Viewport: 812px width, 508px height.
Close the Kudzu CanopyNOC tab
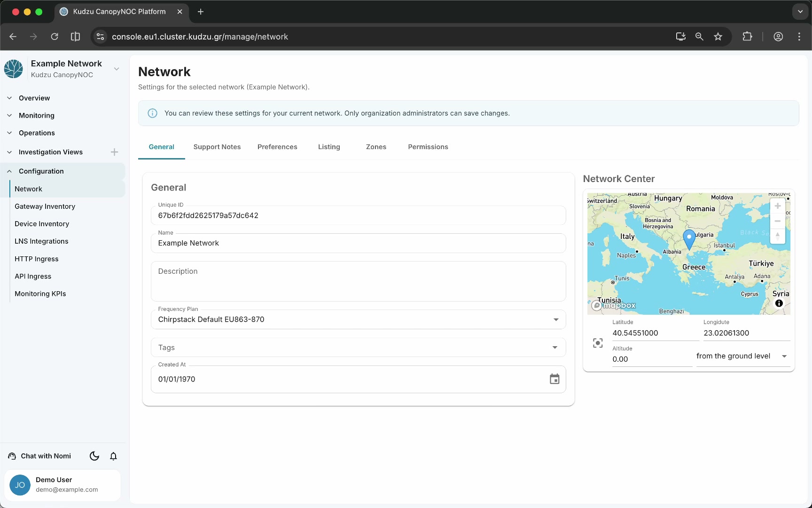pos(180,12)
